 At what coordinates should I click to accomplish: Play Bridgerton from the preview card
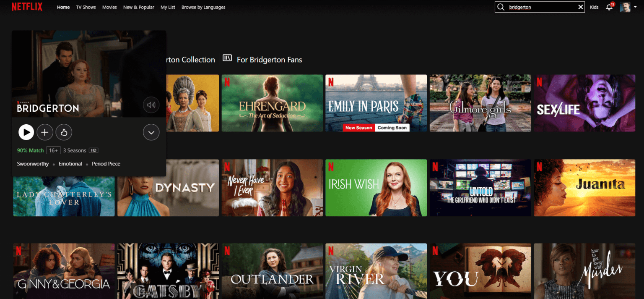click(26, 132)
